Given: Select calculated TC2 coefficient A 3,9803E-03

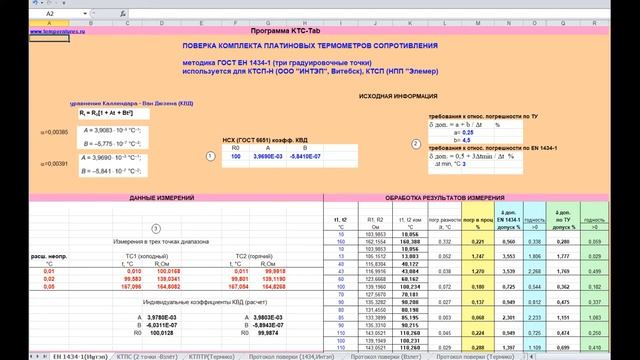Looking at the screenshot, I should (268, 317).
